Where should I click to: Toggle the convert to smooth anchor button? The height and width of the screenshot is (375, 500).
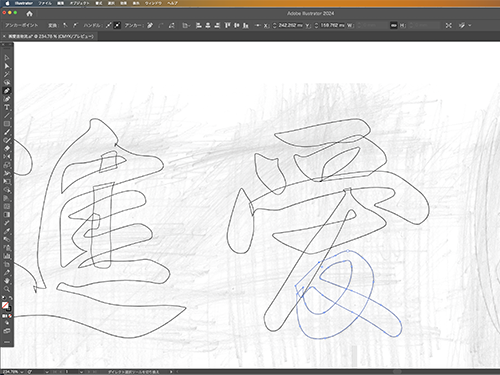[75, 25]
